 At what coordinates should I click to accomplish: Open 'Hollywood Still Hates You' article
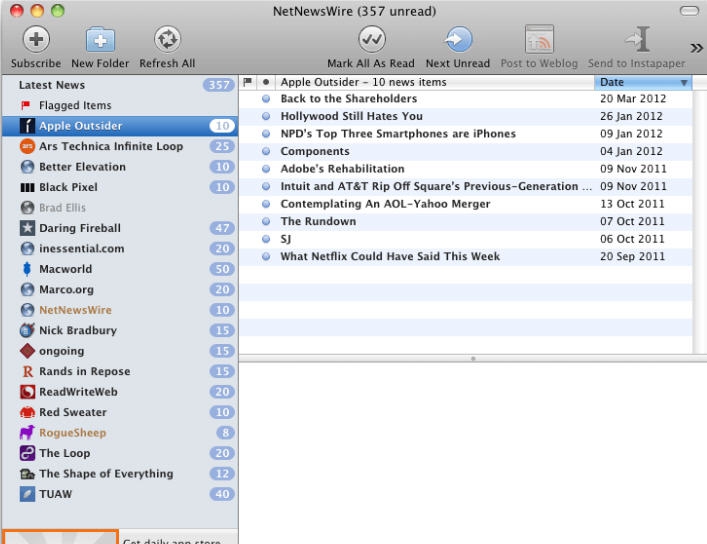click(x=466, y=116)
